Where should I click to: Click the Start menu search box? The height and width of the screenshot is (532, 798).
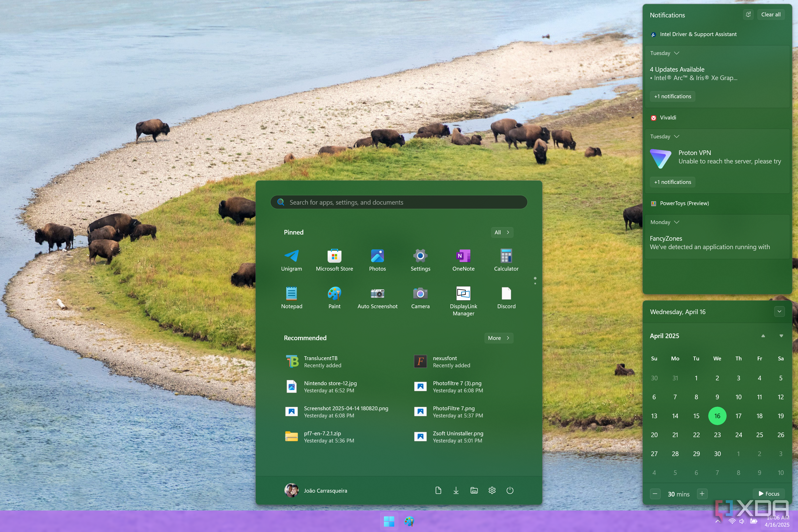coord(399,202)
